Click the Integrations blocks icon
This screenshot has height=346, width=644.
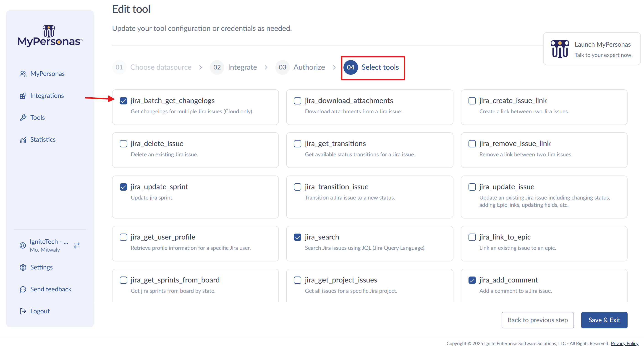23,96
